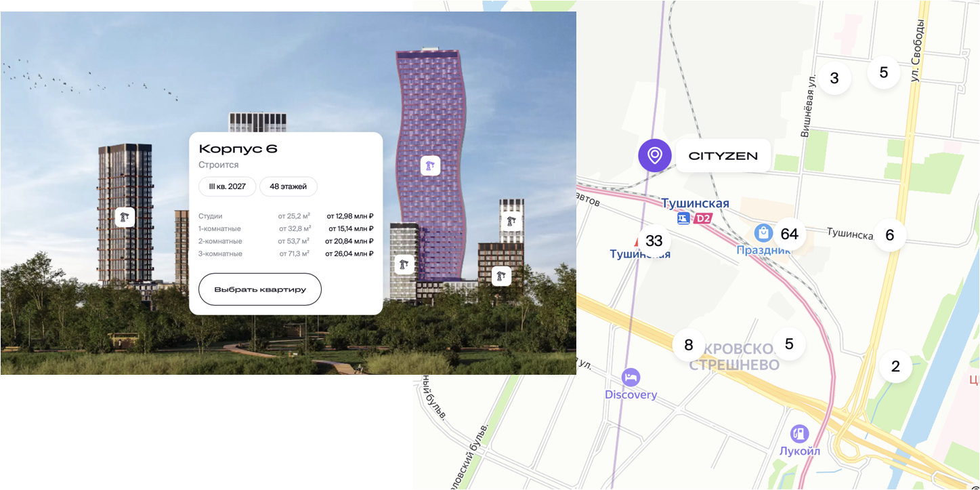This screenshot has width=980, height=490.
Task: Click crane icon on low grey building
Action: (404, 264)
